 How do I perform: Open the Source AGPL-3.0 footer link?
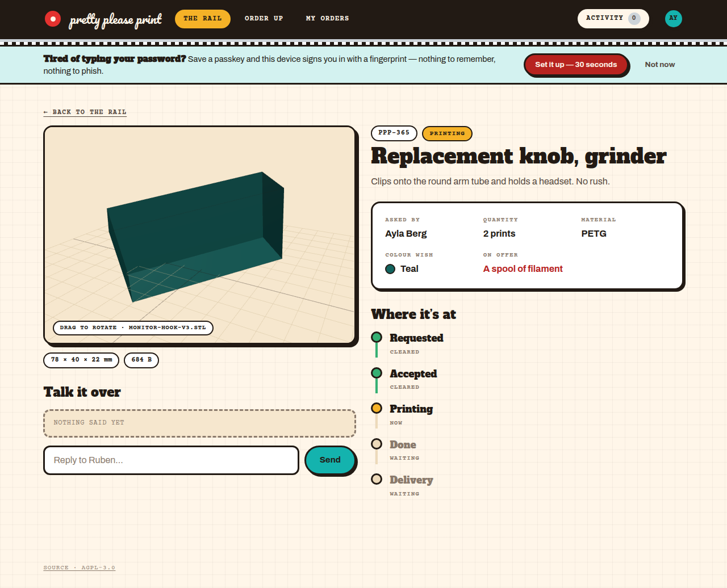80,568
